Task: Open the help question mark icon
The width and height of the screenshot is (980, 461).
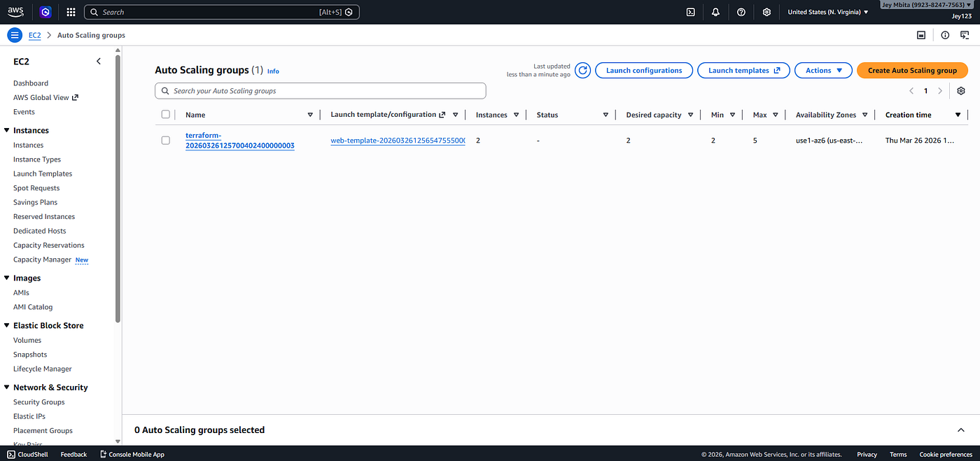Action: (741, 12)
